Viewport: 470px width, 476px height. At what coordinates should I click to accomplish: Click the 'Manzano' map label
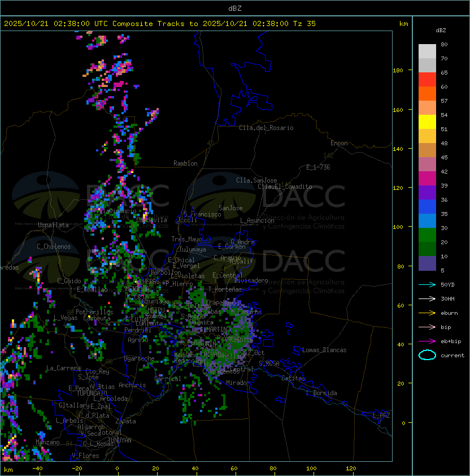[x=47, y=442]
